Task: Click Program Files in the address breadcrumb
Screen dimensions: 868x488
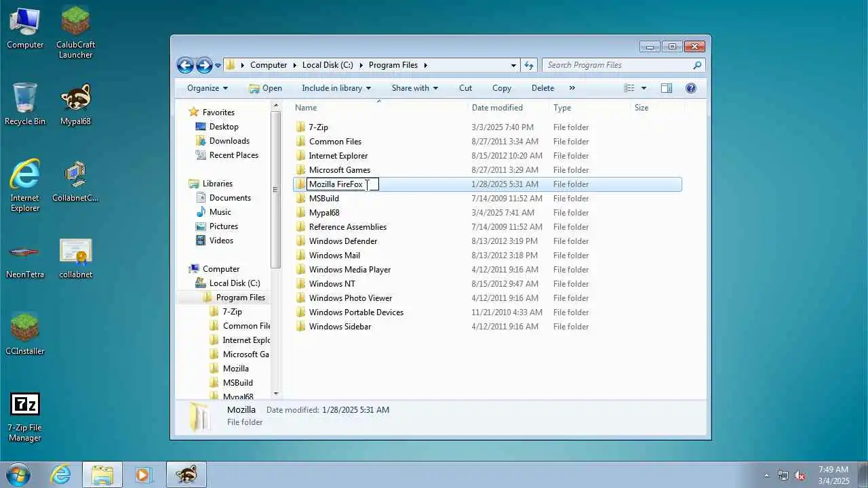Action: (393, 65)
